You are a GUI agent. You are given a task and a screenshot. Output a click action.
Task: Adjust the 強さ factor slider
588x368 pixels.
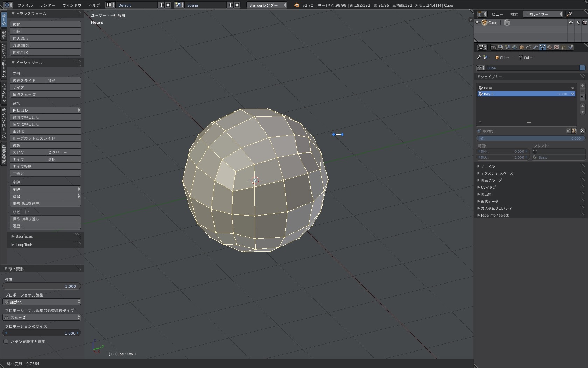tap(42, 286)
